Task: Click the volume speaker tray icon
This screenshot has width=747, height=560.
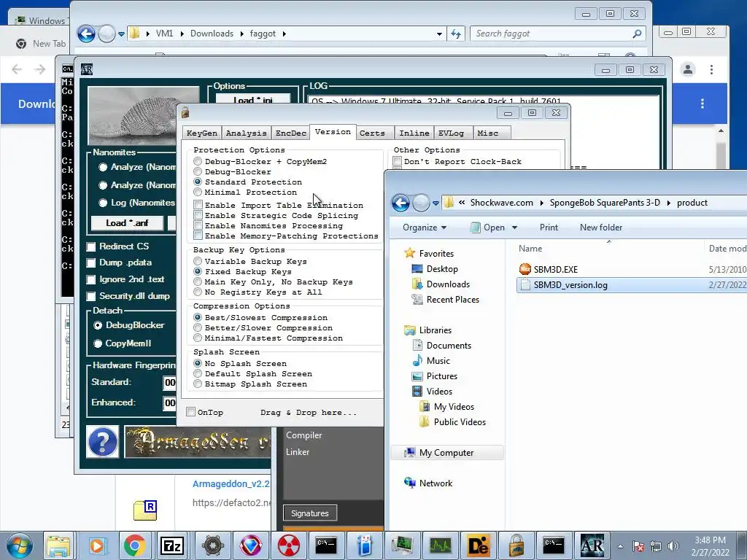Action: click(x=673, y=546)
